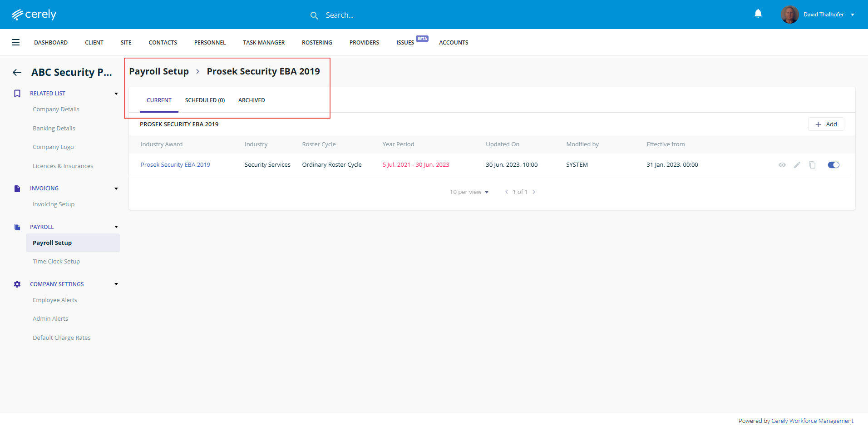Viewport: 868px width, 427px height.
Task: Open Employee Alerts in the sidebar
Action: pos(55,300)
